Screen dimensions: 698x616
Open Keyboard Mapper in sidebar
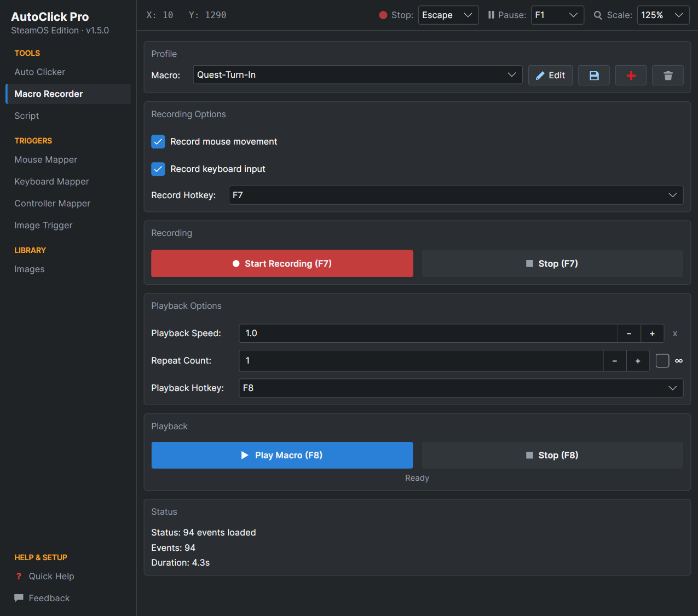pyautogui.click(x=68, y=182)
